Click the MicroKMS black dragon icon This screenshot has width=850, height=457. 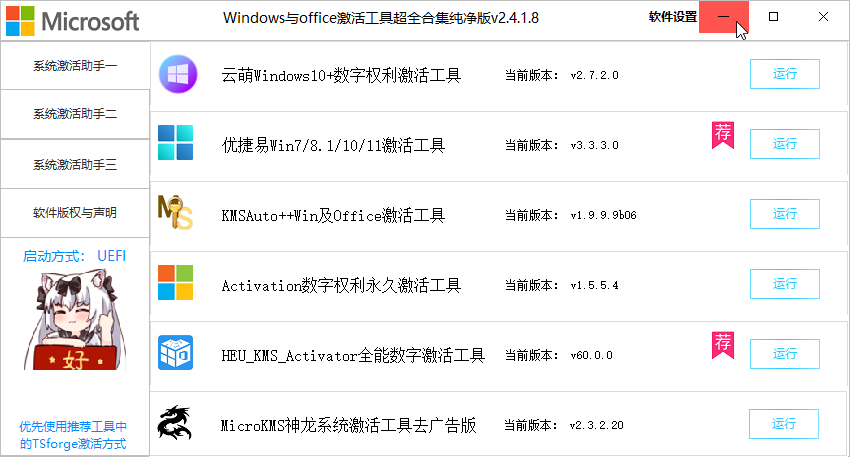[175, 422]
